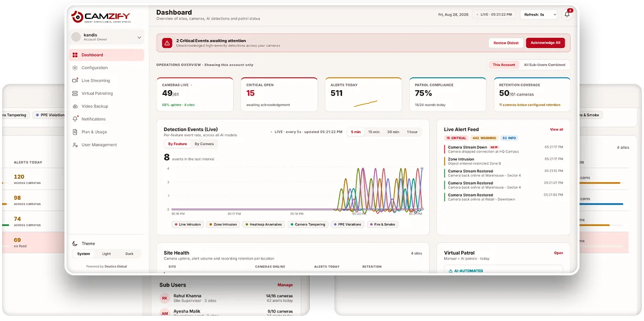Open the Critical Open stat card

coord(279,94)
